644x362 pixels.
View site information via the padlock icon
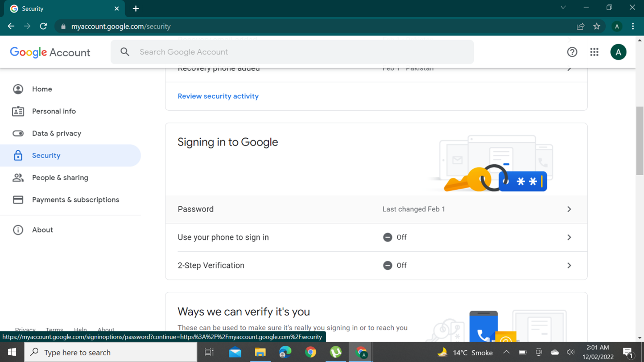63,27
